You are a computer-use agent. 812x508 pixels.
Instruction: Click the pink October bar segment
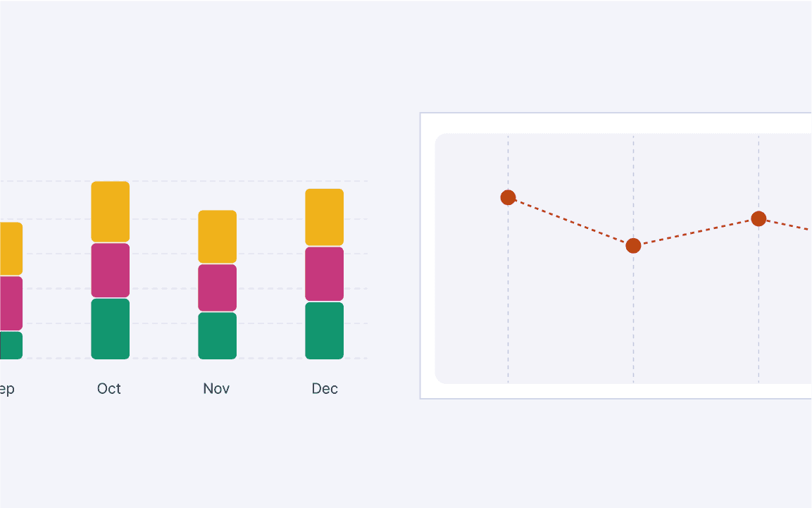point(111,270)
